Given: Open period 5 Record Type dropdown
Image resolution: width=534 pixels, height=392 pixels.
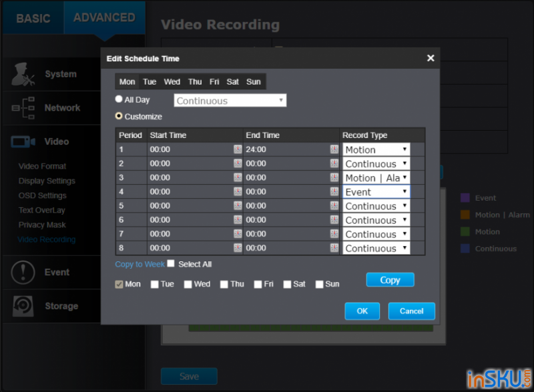Looking at the screenshot, I should 376,206.
